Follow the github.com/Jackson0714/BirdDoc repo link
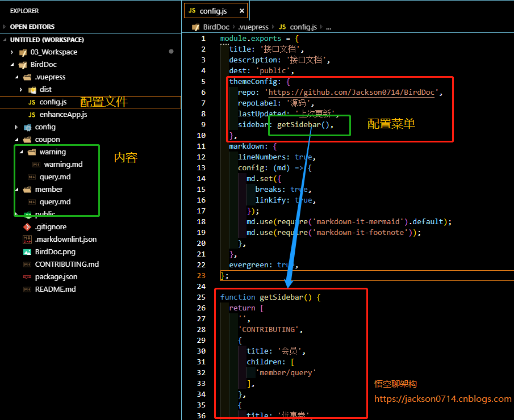This screenshot has height=420, width=514. point(352,93)
